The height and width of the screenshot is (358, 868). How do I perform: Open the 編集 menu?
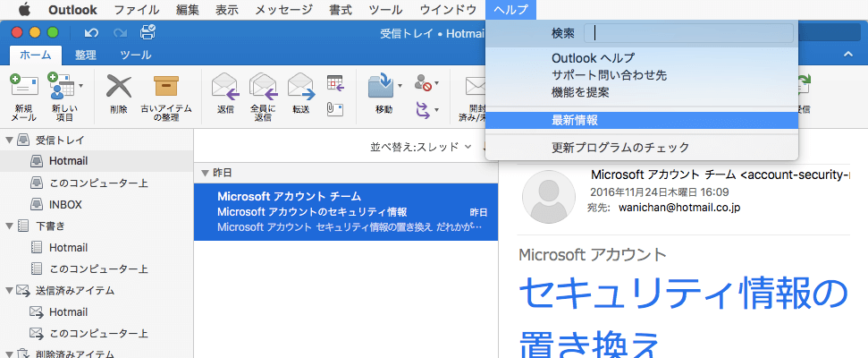point(188,10)
